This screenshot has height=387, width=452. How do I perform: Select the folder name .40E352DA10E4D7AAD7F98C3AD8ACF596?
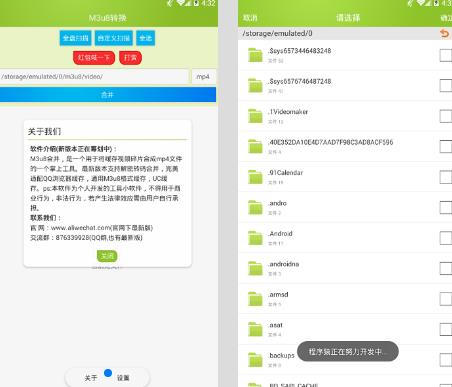[x=331, y=142]
